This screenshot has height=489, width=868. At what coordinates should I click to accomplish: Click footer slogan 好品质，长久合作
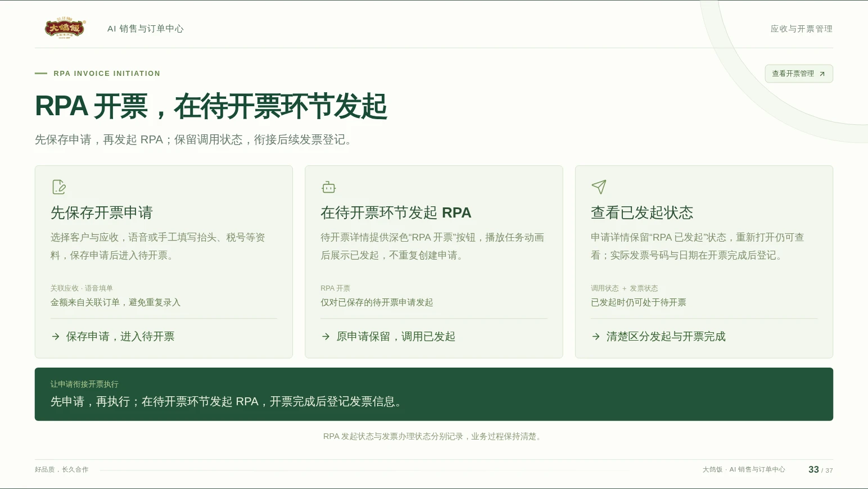(62, 470)
